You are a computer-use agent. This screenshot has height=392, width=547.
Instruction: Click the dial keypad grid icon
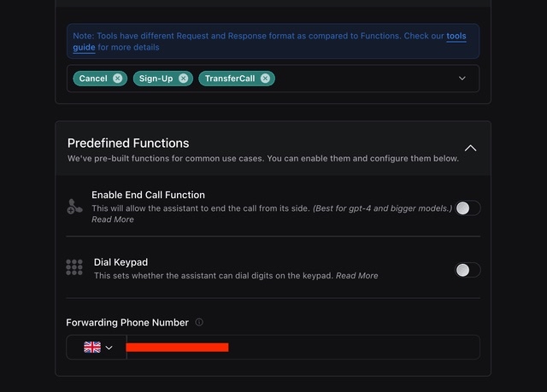click(74, 267)
